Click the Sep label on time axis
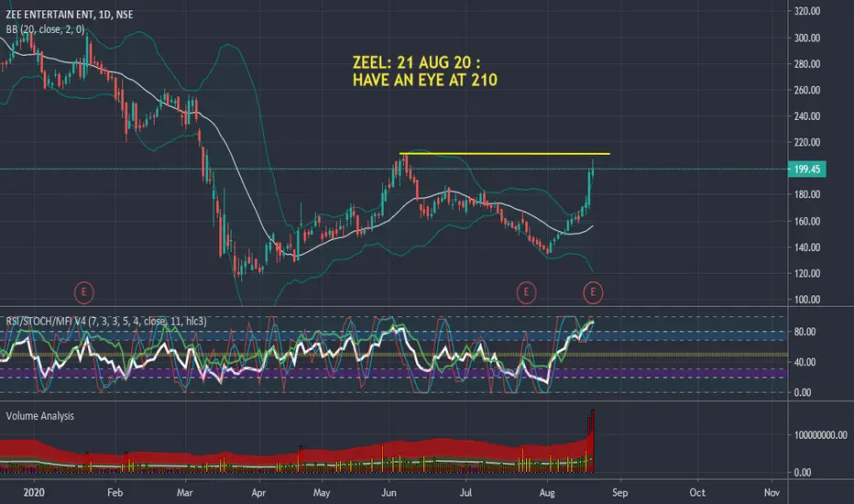 click(x=619, y=493)
